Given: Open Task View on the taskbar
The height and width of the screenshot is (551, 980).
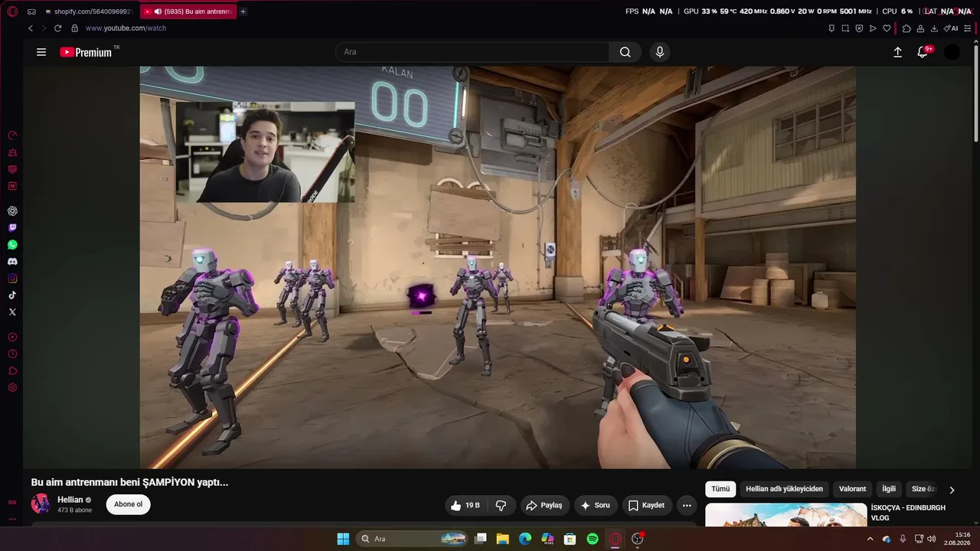Looking at the screenshot, I should pyautogui.click(x=480, y=539).
